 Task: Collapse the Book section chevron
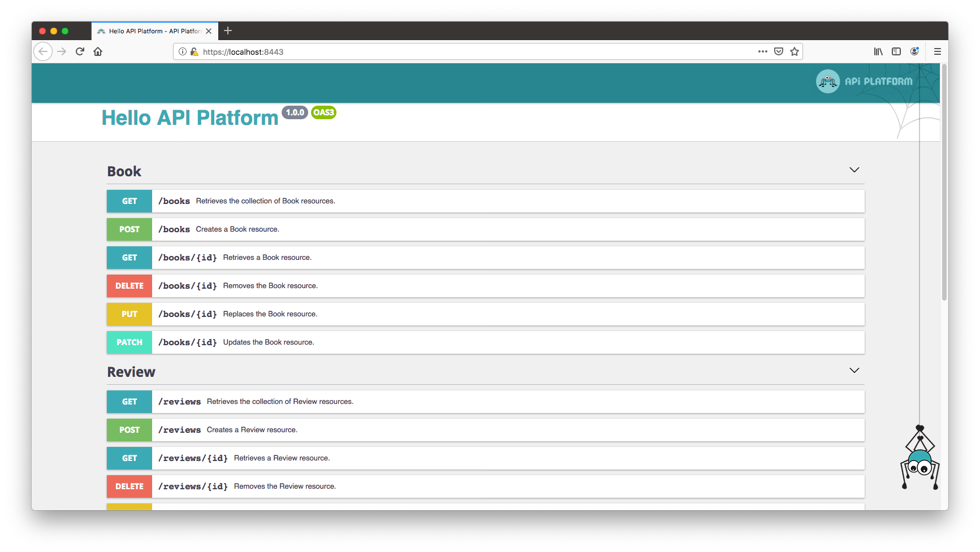point(854,170)
